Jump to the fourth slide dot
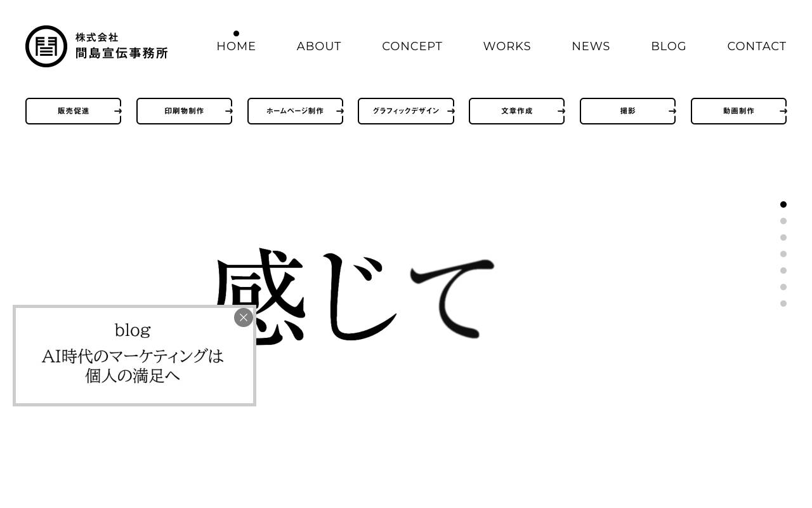The width and height of the screenshot is (812, 508). [783, 254]
